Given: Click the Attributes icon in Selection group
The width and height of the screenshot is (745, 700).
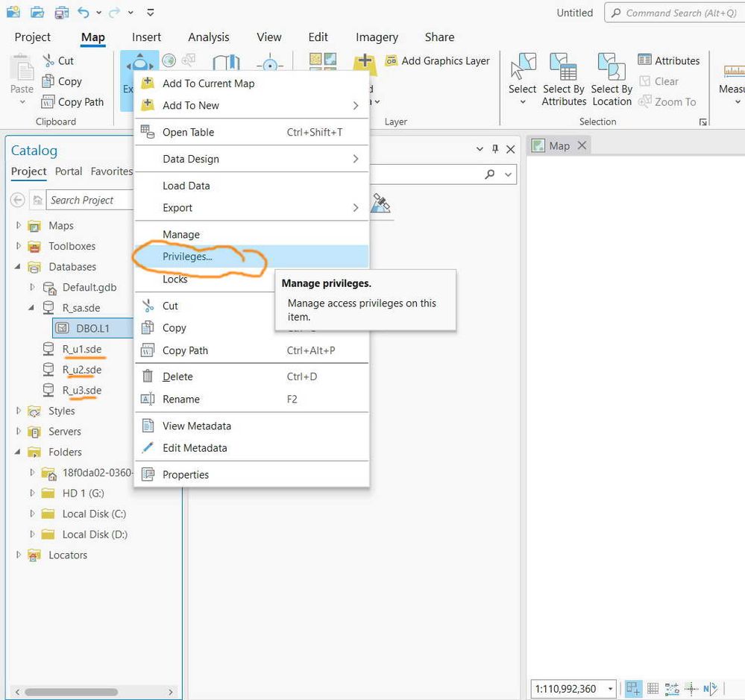Looking at the screenshot, I should click(644, 60).
